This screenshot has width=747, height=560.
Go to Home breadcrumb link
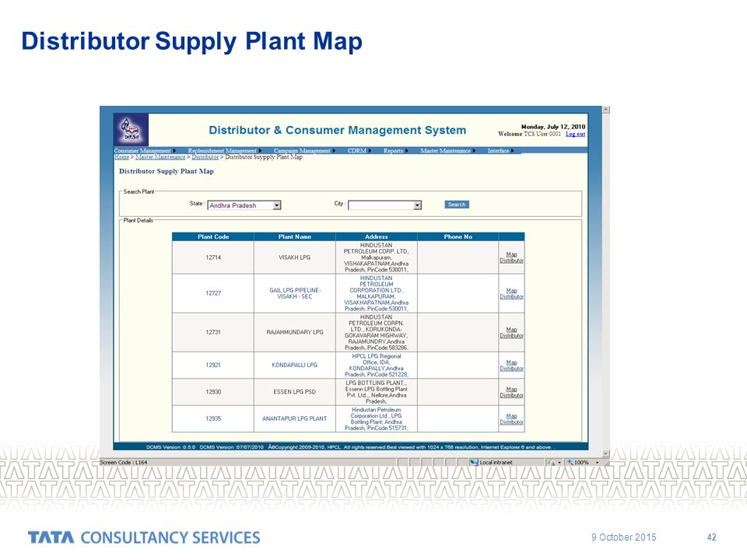pos(121,157)
